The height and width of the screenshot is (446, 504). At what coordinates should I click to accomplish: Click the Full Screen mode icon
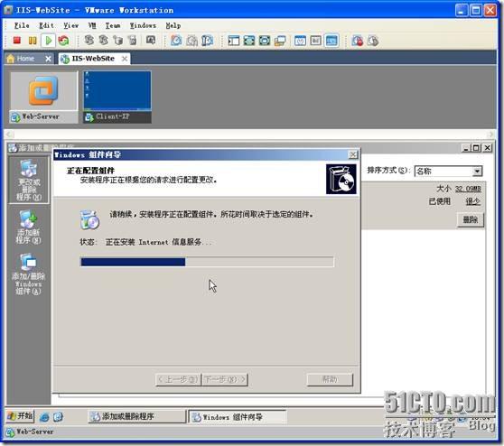(x=249, y=41)
